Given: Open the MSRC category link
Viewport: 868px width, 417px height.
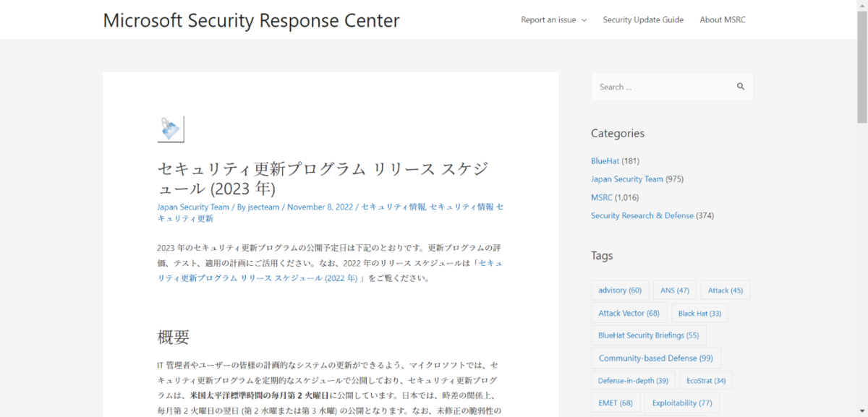Looking at the screenshot, I should point(602,197).
